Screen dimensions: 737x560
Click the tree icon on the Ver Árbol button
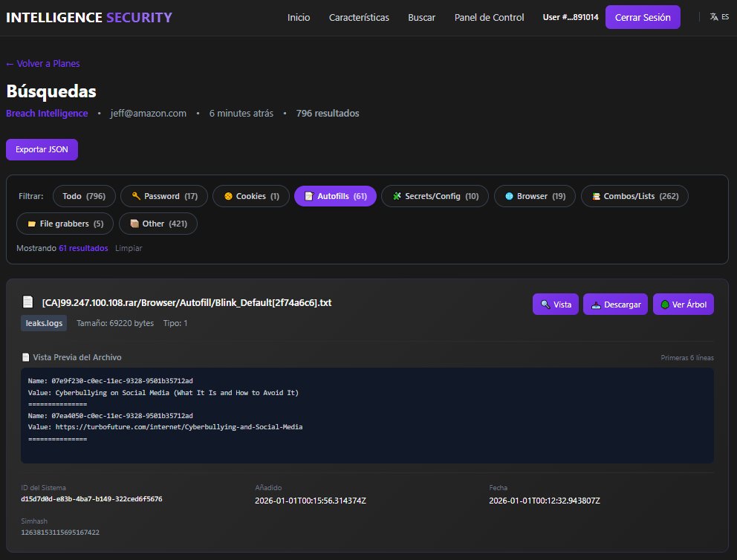click(x=666, y=304)
